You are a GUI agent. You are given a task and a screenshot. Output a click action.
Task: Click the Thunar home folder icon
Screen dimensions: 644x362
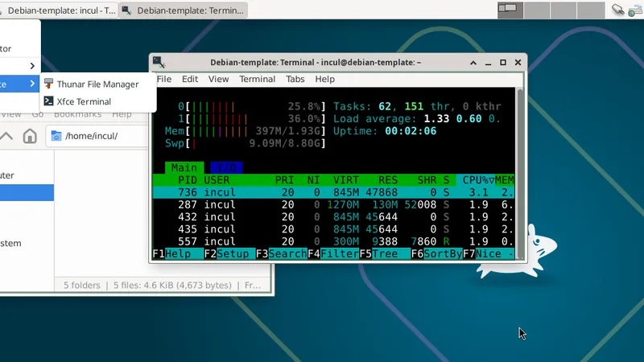coord(30,135)
